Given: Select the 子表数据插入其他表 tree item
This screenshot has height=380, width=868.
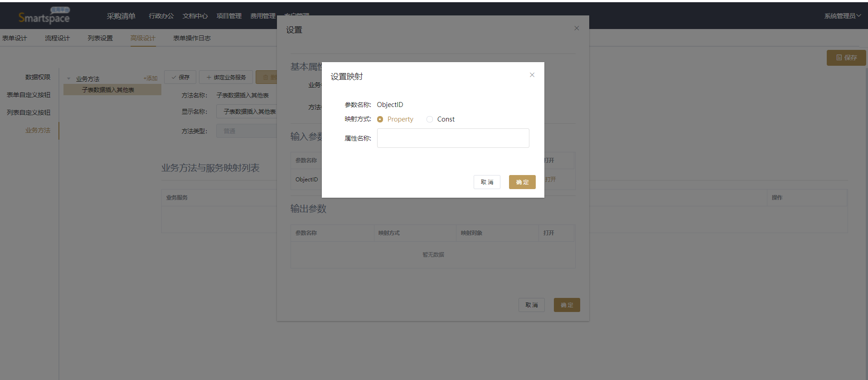Looking at the screenshot, I should 112,90.
